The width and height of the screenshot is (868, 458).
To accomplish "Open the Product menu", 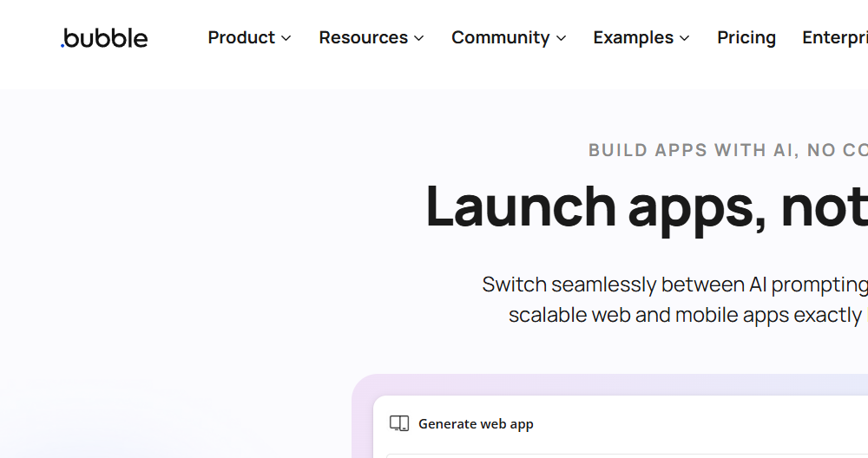I will point(241,38).
